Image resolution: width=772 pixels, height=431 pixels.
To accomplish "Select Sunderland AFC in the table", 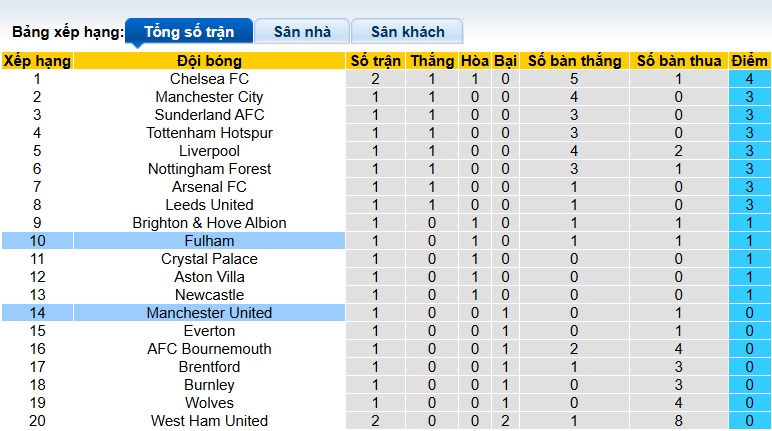I will pos(209,115).
